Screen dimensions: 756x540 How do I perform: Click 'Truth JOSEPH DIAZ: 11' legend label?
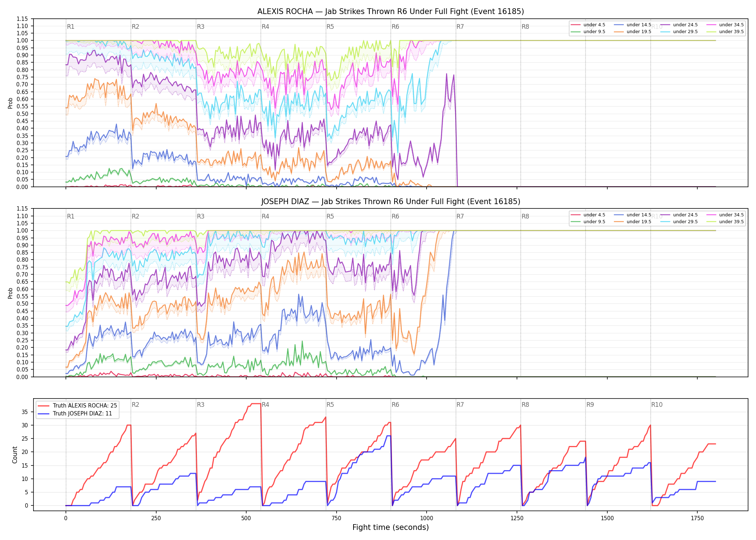(x=82, y=414)
